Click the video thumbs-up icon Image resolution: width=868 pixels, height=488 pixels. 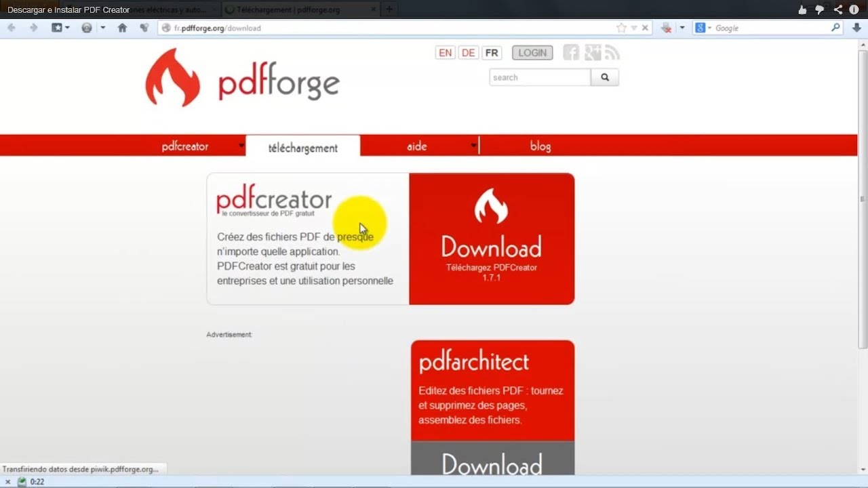pyautogui.click(x=803, y=9)
